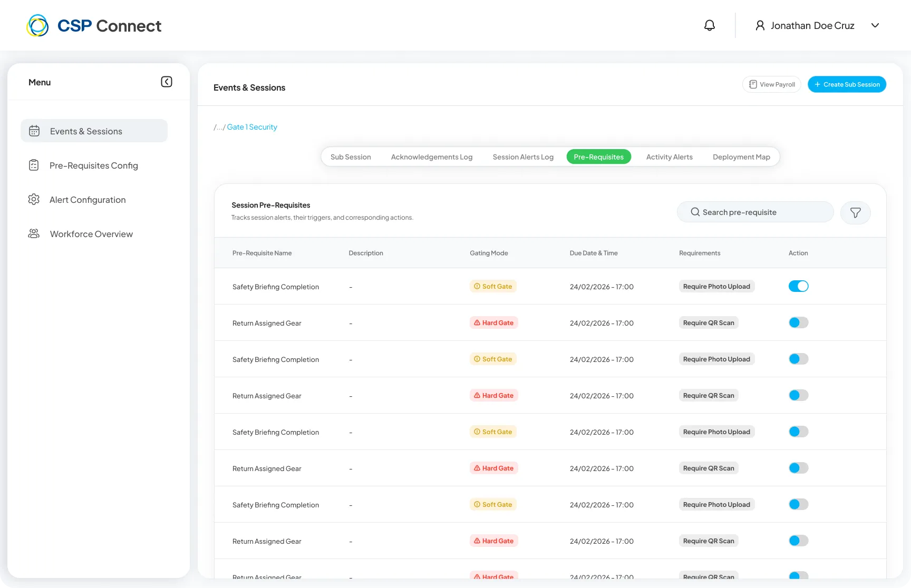Toggle the second Safety Briefing Completion switch
Screen dimensions: 911x588
[x=798, y=359]
